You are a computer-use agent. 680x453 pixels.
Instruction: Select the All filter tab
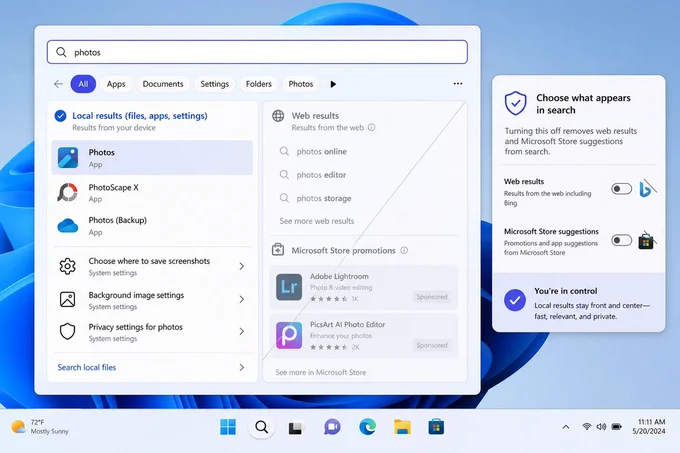[83, 84]
